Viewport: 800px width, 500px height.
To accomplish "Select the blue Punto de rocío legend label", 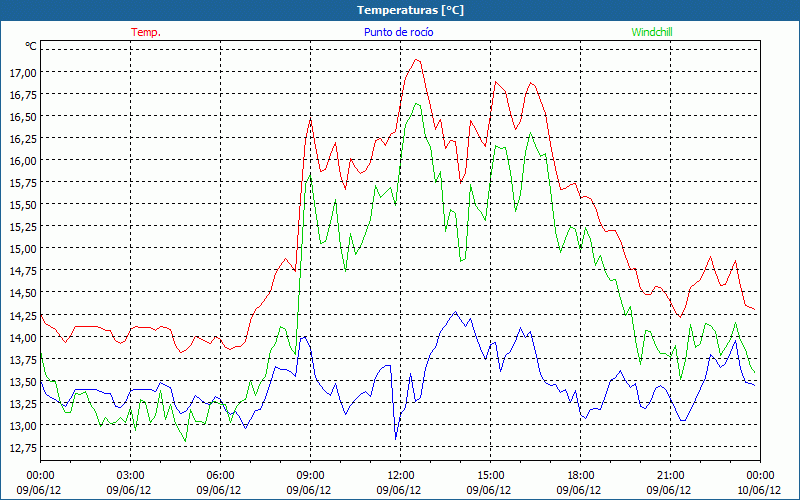I will (398, 32).
